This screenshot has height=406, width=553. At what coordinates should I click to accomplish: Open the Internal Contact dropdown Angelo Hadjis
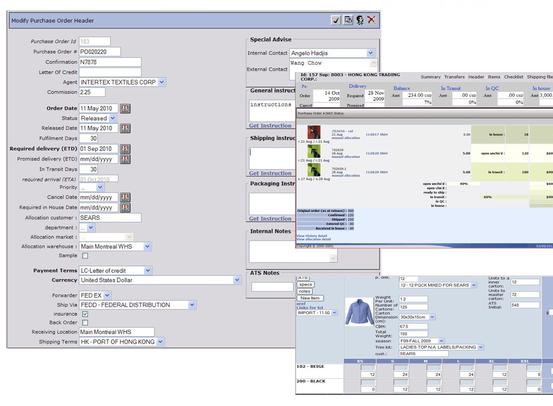pos(370,53)
